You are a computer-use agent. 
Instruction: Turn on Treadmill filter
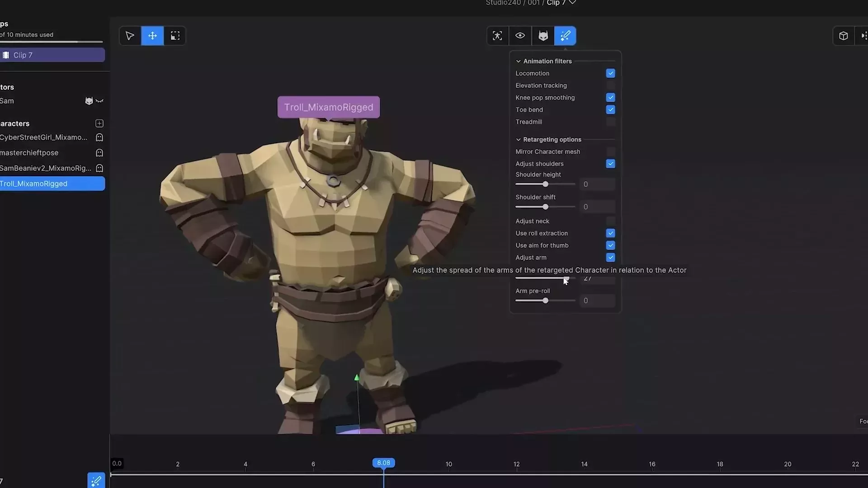610,122
